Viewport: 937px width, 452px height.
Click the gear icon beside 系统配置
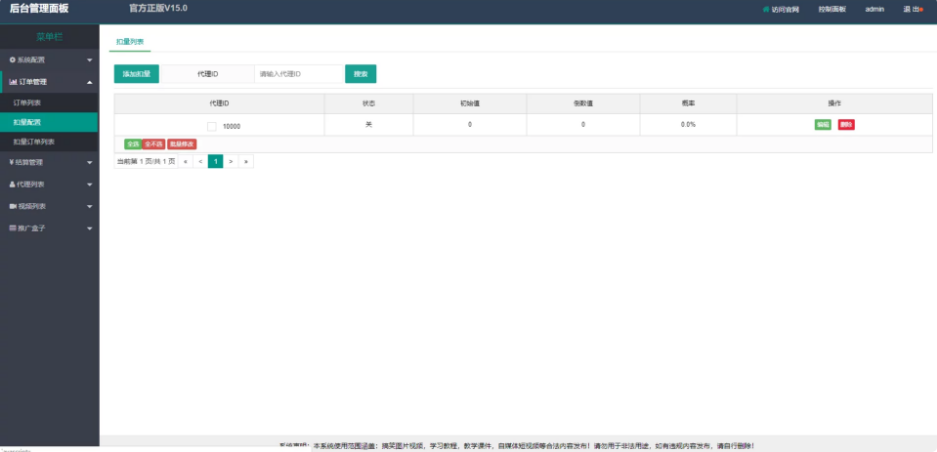12,60
